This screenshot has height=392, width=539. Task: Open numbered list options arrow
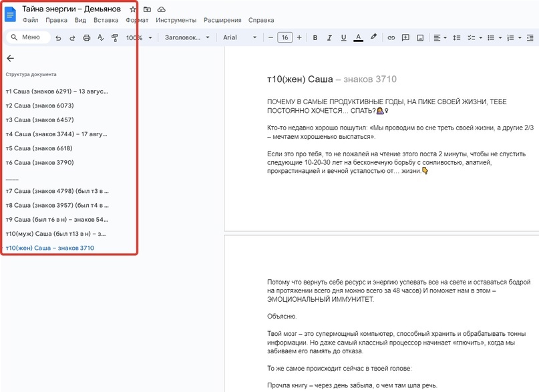point(520,38)
